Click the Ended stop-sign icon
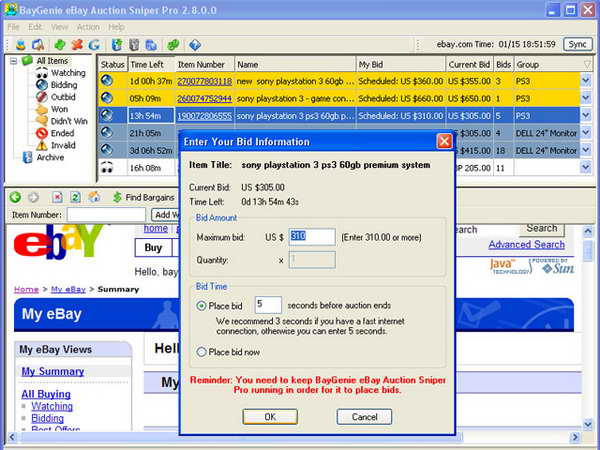600x450 pixels. (41, 133)
